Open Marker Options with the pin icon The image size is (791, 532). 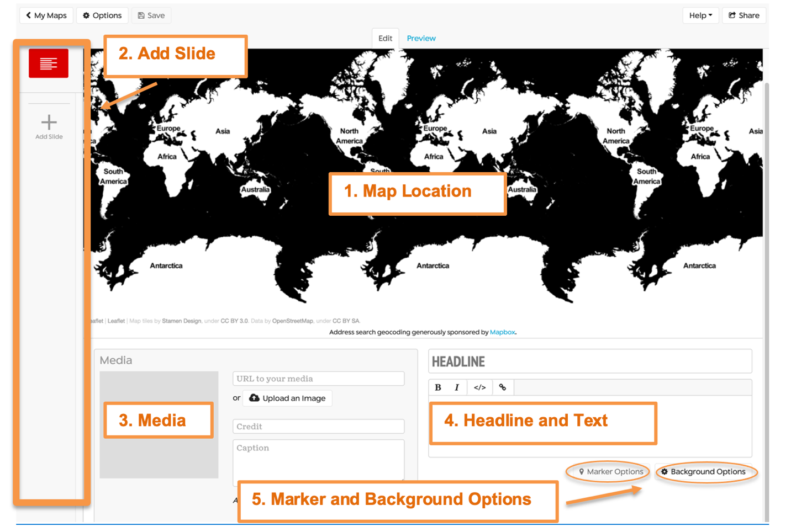click(581, 472)
